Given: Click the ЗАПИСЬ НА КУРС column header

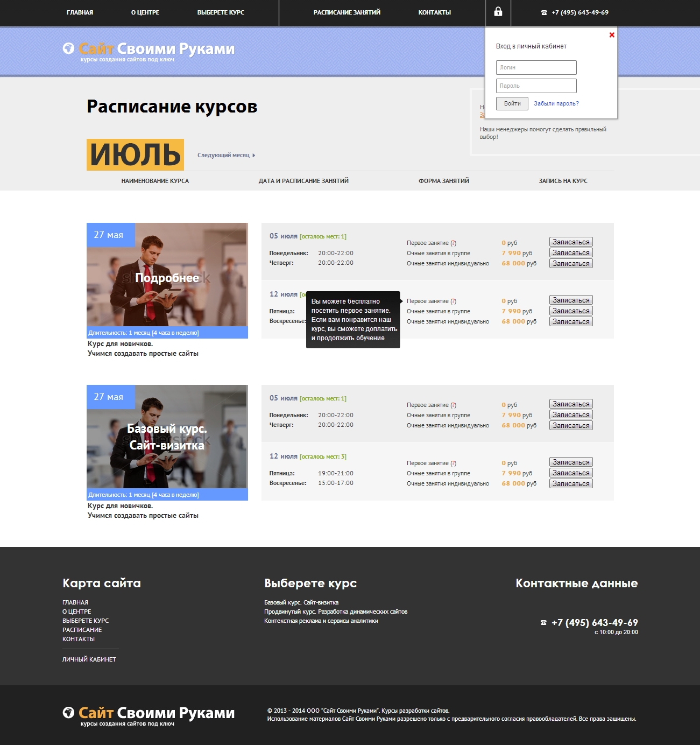Looking at the screenshot, I should coord(563,181).
